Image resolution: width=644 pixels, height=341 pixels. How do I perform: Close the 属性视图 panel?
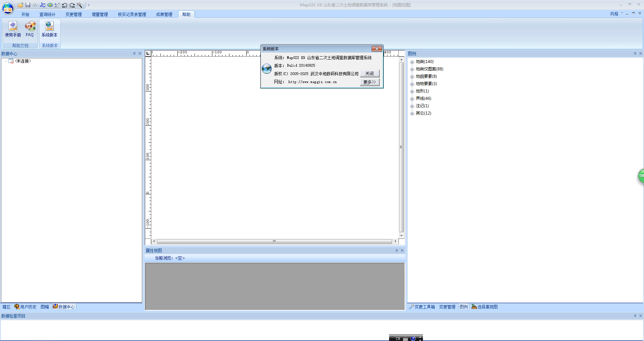click(402, 251)
